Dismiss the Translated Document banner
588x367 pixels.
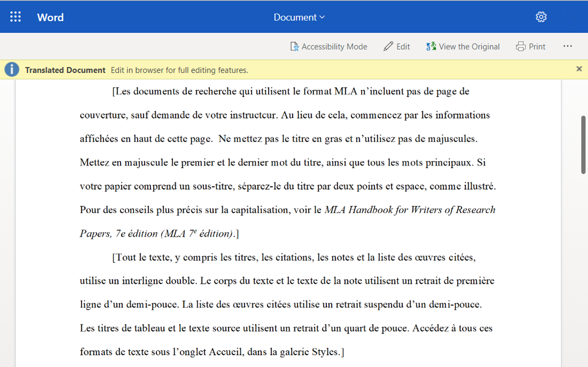coord(579,69)
